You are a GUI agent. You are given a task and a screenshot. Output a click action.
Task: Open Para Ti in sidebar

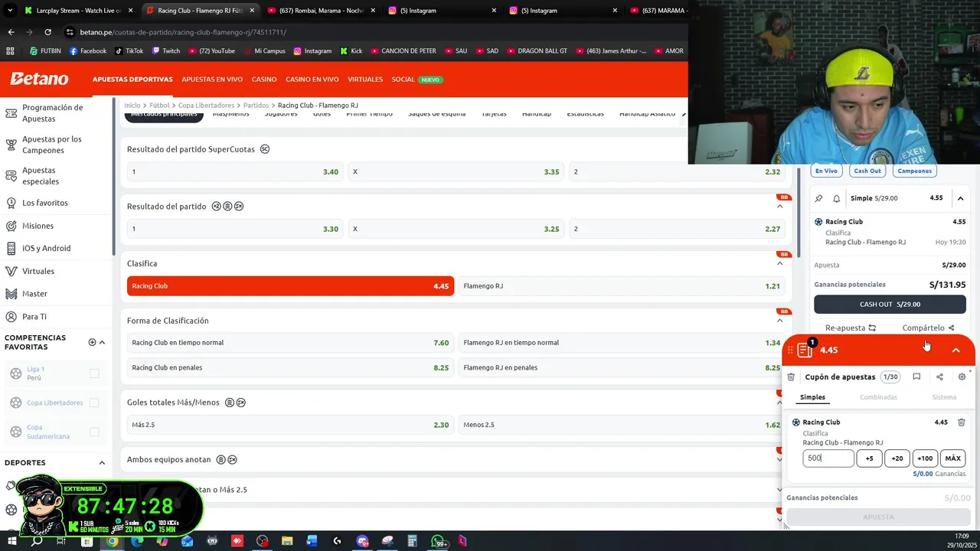pyautogui.click(x=34, y=316)
